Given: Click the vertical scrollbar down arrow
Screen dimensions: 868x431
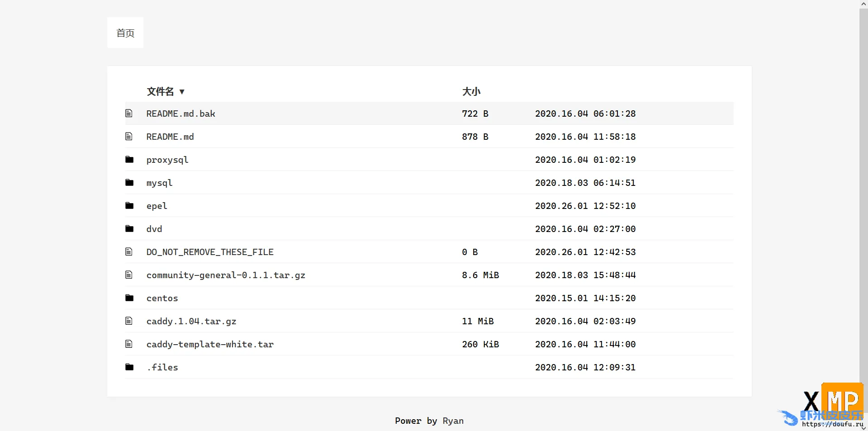Looking at the screenshot, I should tap(863, 427).
